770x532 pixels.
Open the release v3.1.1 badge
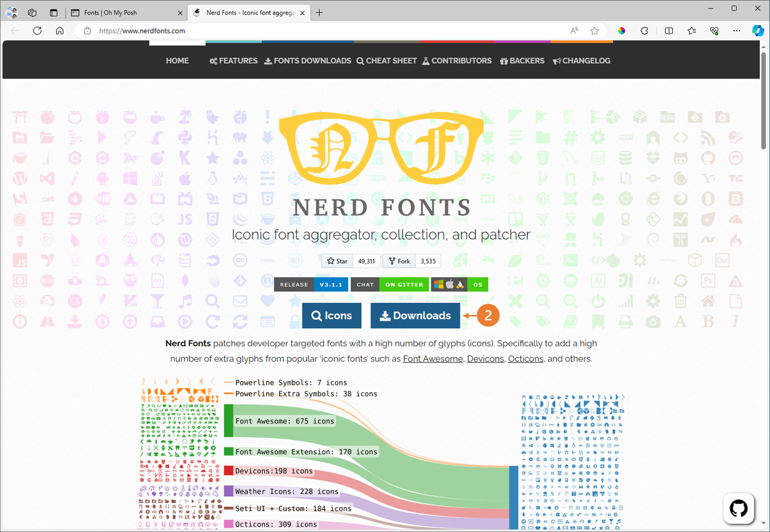311,285
